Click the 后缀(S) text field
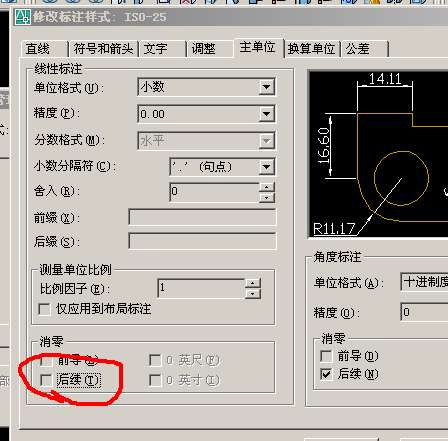448x441 pixels. click(202, 241)
